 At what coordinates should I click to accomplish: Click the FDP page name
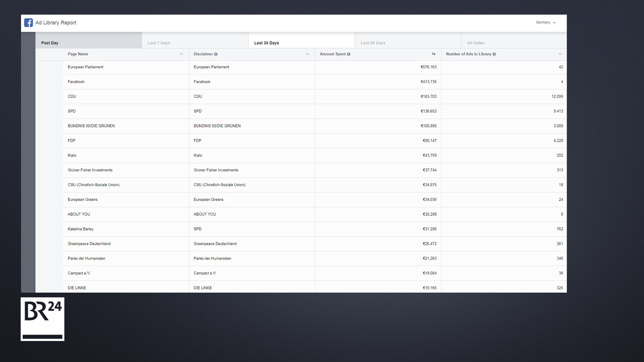pyautogui.click(x=72, y=141)
